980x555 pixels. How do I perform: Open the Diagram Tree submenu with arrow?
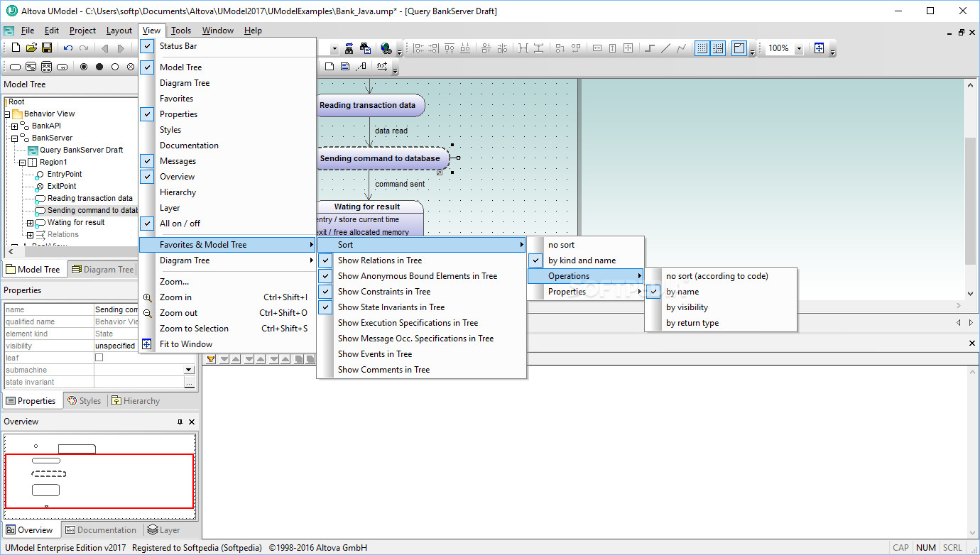pos(227,260)
